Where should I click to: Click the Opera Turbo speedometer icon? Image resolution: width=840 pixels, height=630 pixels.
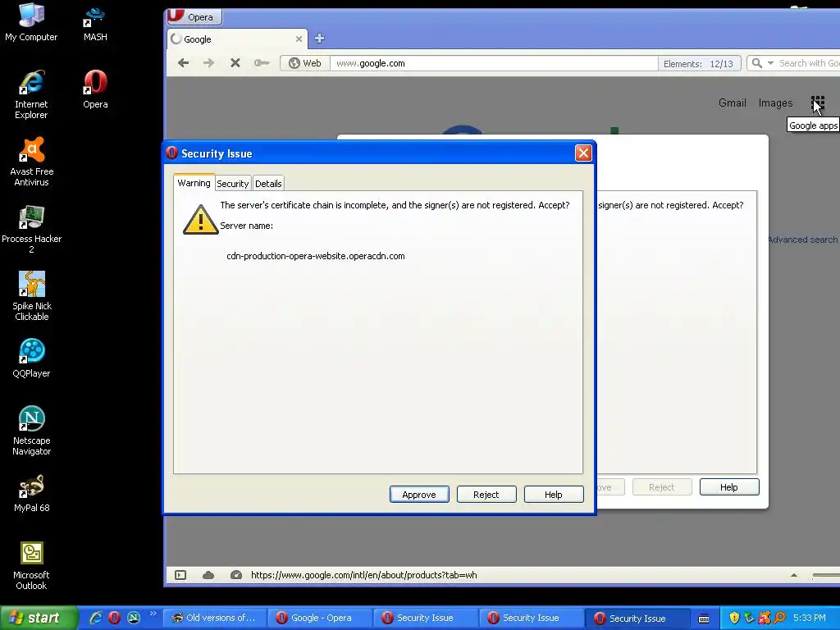click(235, 575)
